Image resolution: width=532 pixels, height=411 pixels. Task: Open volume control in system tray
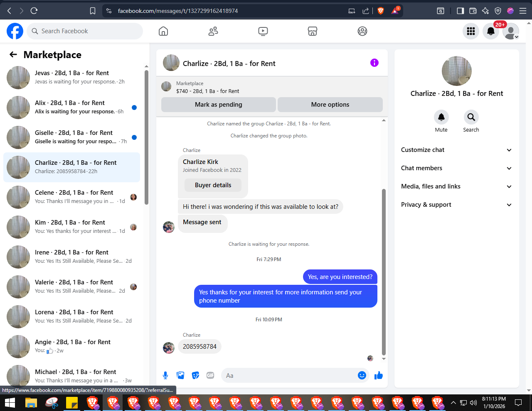(473, 403)
